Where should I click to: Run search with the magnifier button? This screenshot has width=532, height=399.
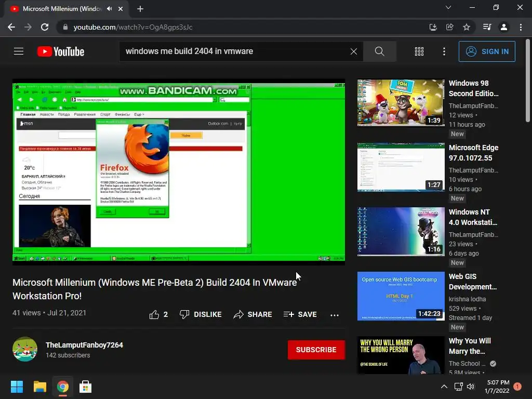[380, 51]
